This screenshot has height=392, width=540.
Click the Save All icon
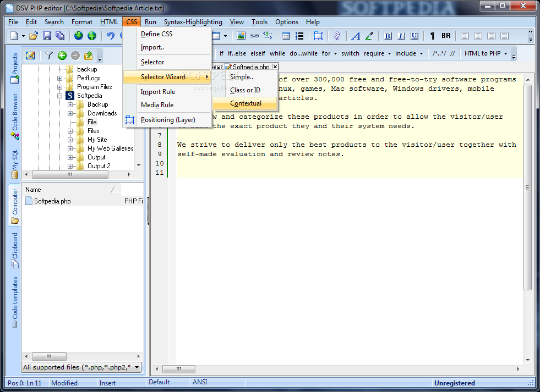coord(60,36)
